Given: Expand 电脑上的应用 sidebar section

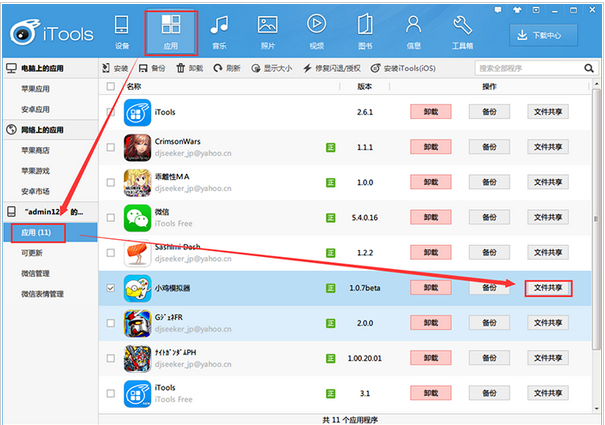Looking at the screenshot, I should pyautogui.click(x=50, y=68).
